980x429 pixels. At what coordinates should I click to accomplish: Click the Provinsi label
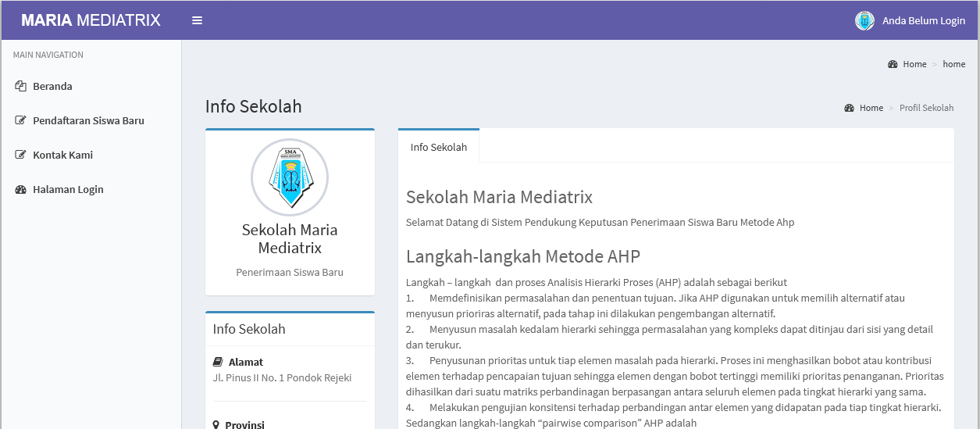[244, 425]
